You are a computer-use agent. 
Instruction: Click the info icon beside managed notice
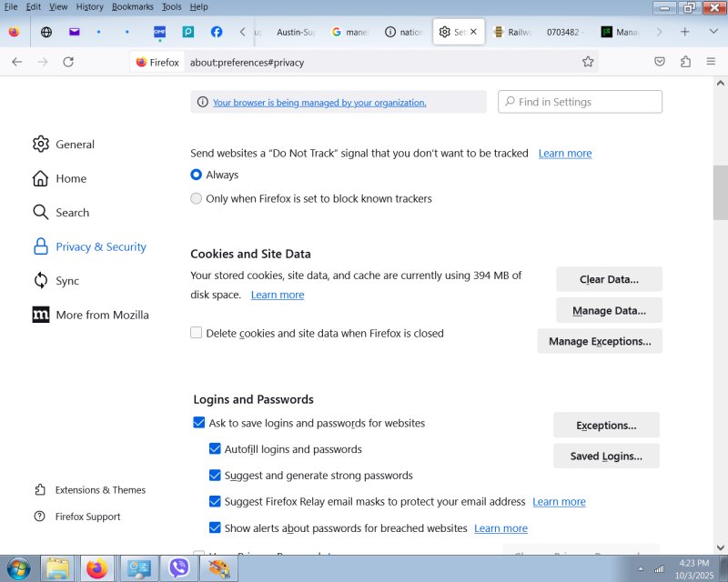tap(202, 102)
